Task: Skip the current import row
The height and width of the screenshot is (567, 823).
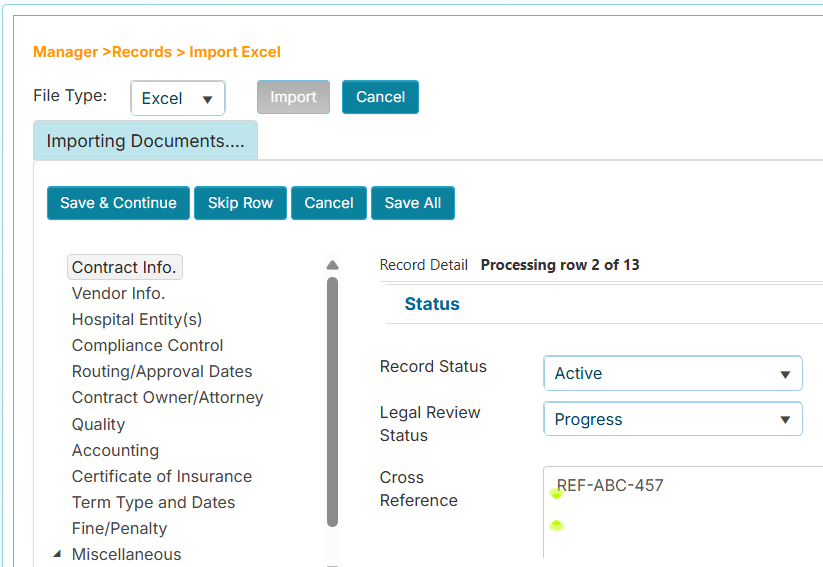Action: (x=240, y=203)
